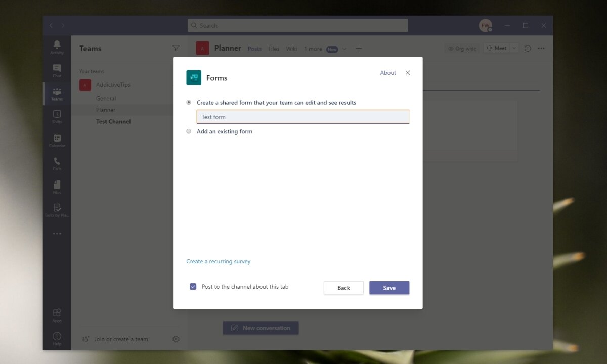Open the Meet options dropdown arrow

(x=514, y=48)
